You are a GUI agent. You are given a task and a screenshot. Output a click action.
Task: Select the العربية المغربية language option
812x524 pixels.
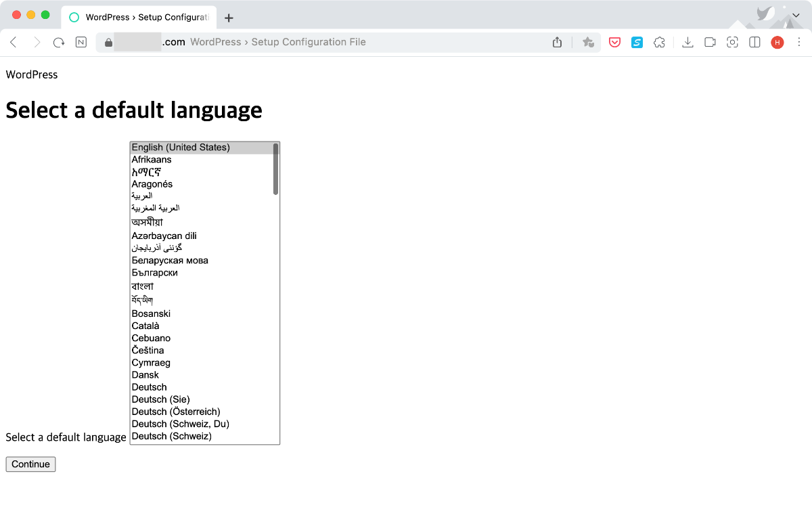[x=201, y=208]
